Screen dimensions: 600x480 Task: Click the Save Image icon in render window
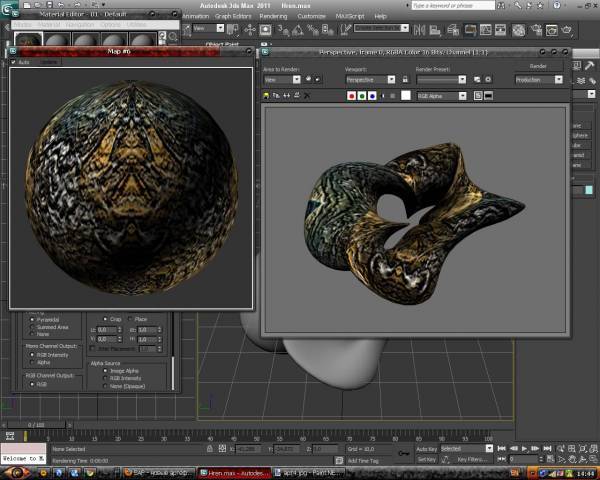(266, 96)
